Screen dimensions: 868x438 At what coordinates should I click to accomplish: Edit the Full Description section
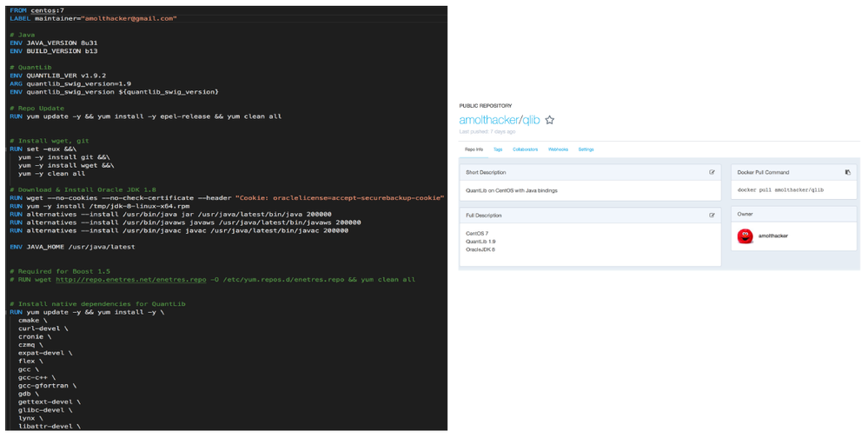click(712, 216)
